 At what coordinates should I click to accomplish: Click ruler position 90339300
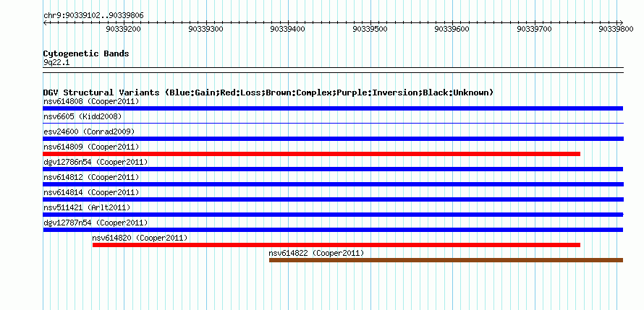(x=206, y=29)
